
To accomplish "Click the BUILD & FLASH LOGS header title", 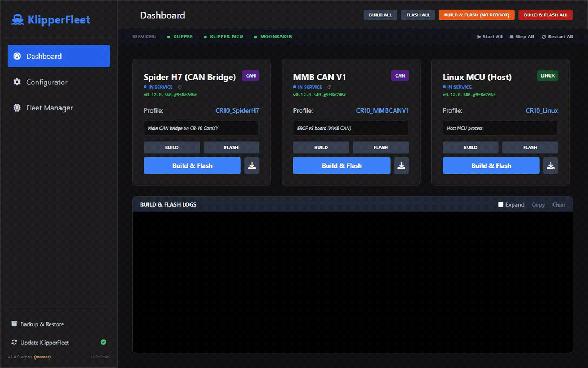I will 168,204.
